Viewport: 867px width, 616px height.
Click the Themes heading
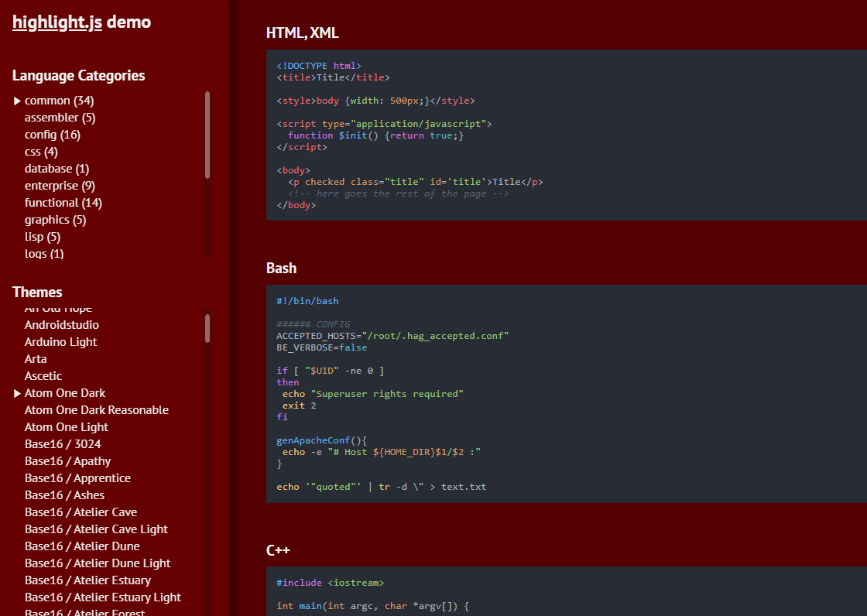(37, 293)
